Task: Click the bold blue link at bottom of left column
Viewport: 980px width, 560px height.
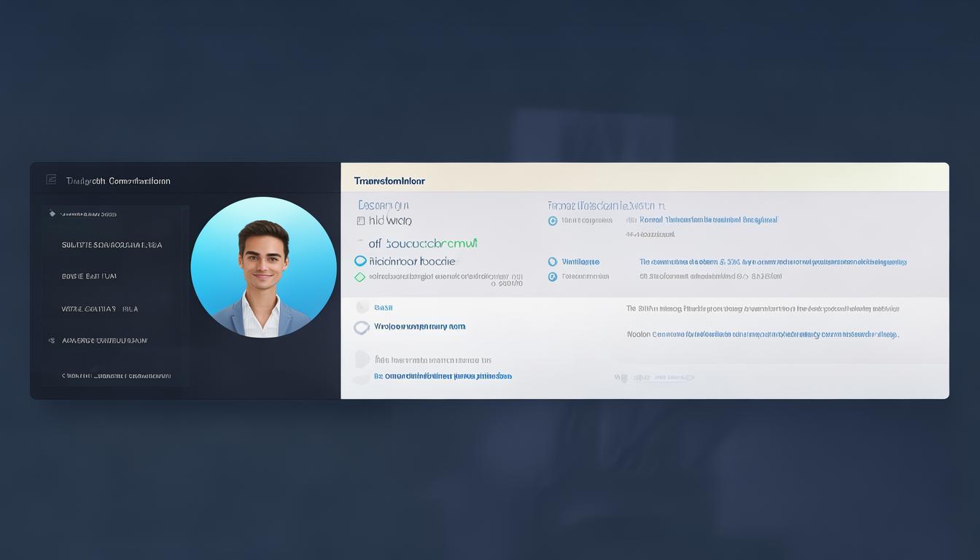Action: [443, 376]
